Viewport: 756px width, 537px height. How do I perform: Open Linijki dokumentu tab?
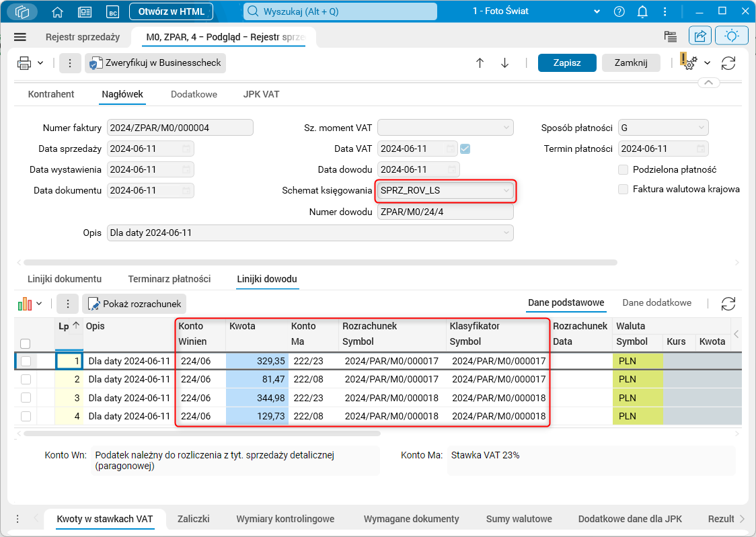[65, 279]
